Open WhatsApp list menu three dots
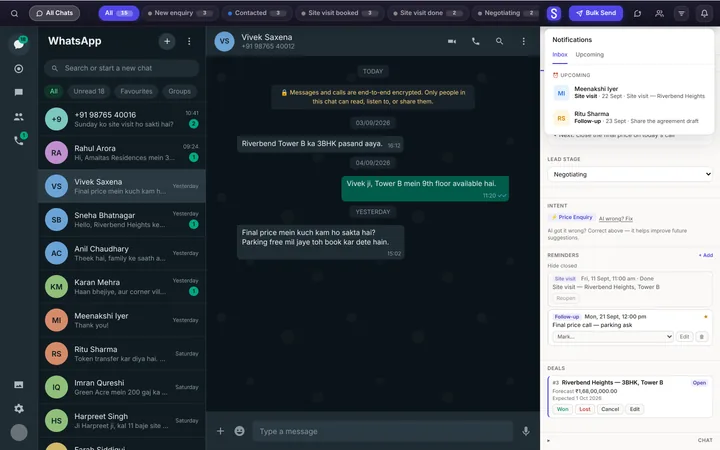Image resolution: width=720 pixels, height=450 pixels. tap(189, 41)
